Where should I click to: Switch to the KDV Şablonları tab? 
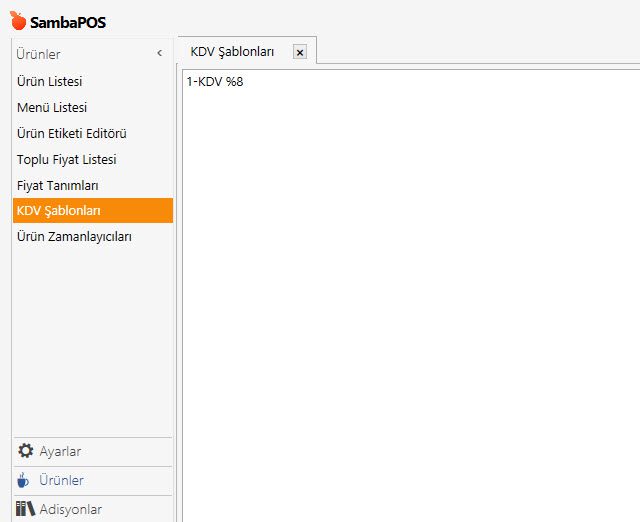tap(232, 51)
